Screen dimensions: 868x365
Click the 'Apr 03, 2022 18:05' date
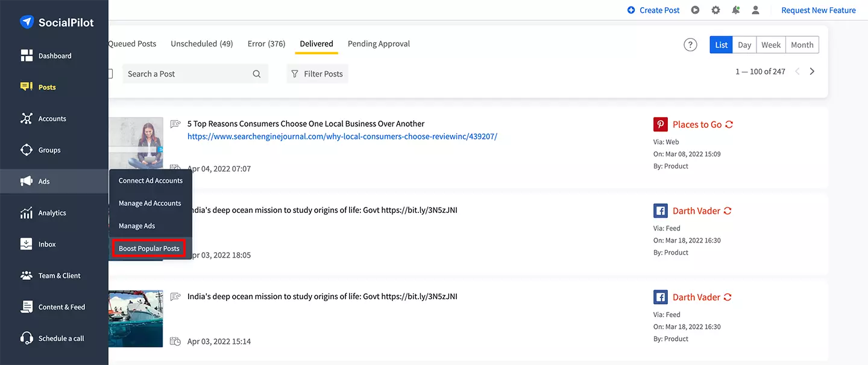click(221, 255)
